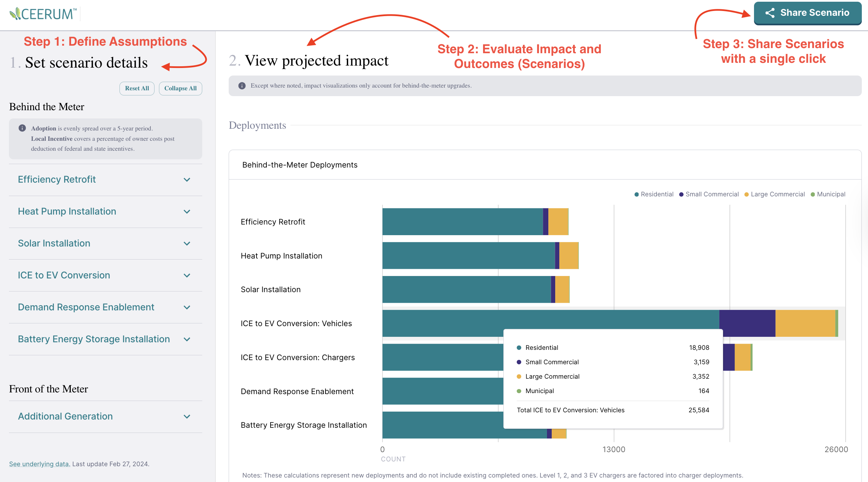The width and height of the screenshot is (868, 482).
Task: Expand Heat Pump Installation chevron
Action: pyautogui.click(x=187, y=211)
